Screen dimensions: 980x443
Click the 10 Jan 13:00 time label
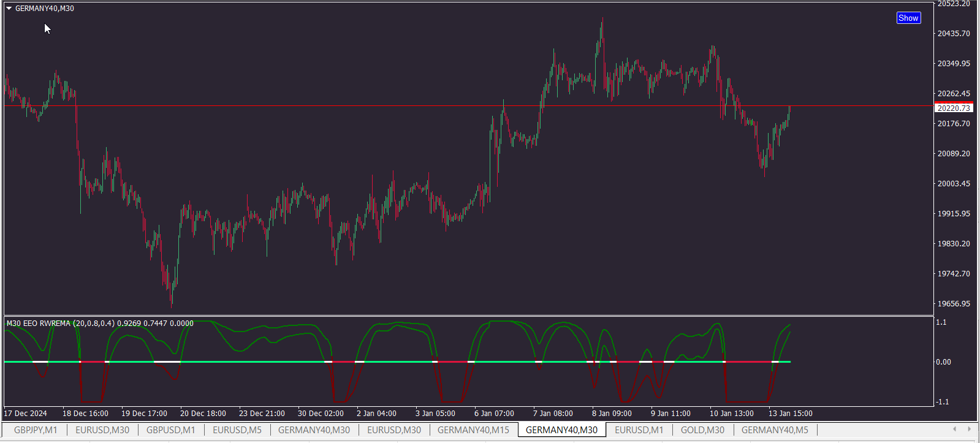click(732, 414)
